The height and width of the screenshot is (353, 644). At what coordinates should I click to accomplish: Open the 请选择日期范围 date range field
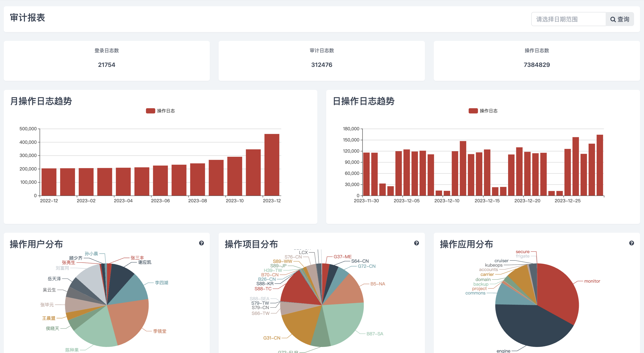[568, 19]
